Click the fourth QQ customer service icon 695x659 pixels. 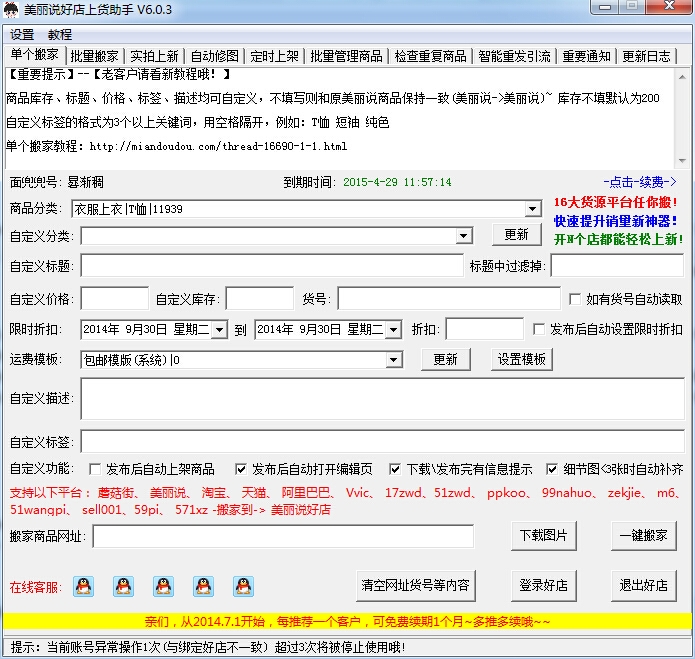(x=203, y=586)
